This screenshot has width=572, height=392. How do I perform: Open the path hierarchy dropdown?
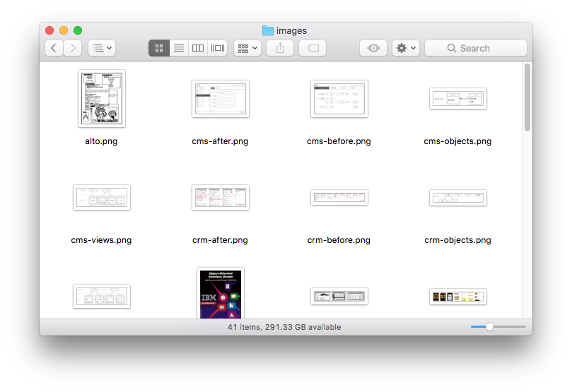pos(102,48)
